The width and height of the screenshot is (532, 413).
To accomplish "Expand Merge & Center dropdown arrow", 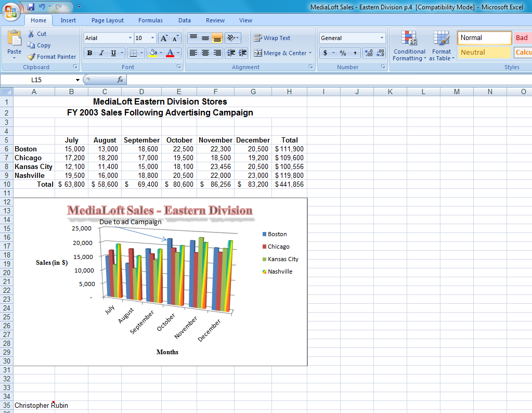I will click(310, 53).
